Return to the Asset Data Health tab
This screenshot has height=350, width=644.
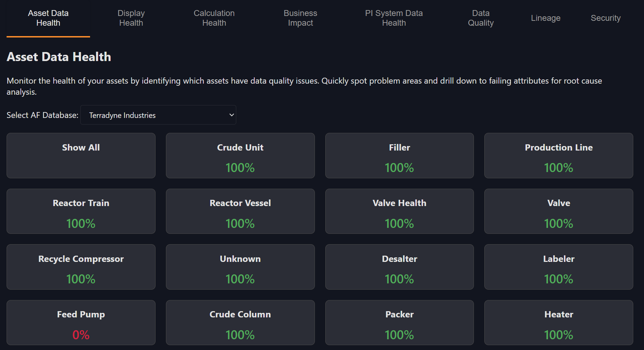48,18
